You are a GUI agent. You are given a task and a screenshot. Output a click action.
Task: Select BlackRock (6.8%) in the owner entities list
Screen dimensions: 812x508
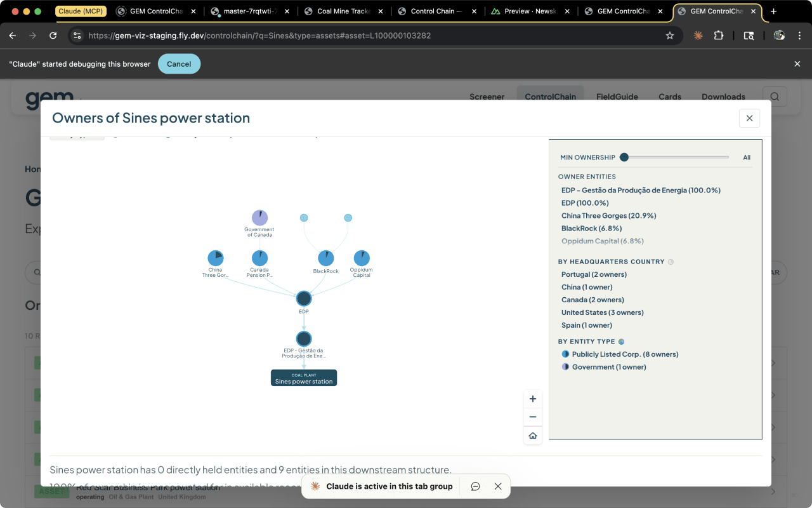pyautogui.click(x=591, y=229)
